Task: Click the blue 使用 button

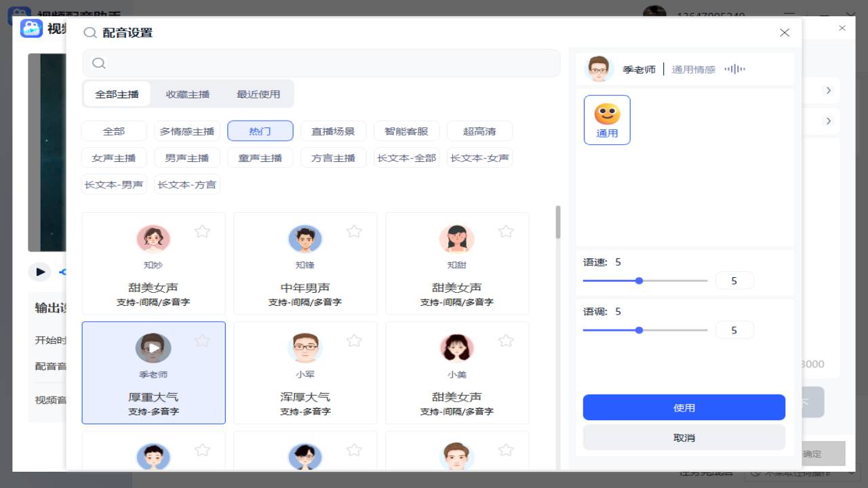Action: tap(684, 407)
